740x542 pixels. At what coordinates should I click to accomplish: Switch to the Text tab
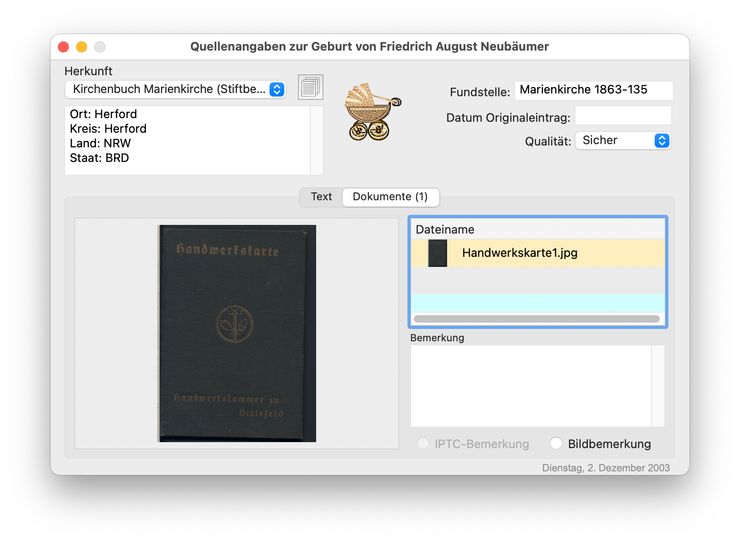(x=321, y=197)
